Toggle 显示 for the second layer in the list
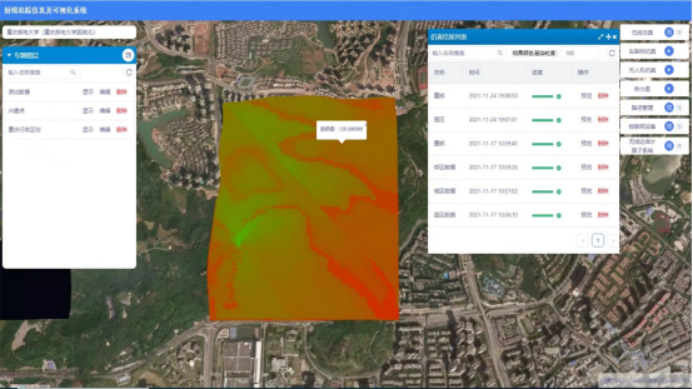The height and width of the screenshot is (389, 693). (88, 111)
